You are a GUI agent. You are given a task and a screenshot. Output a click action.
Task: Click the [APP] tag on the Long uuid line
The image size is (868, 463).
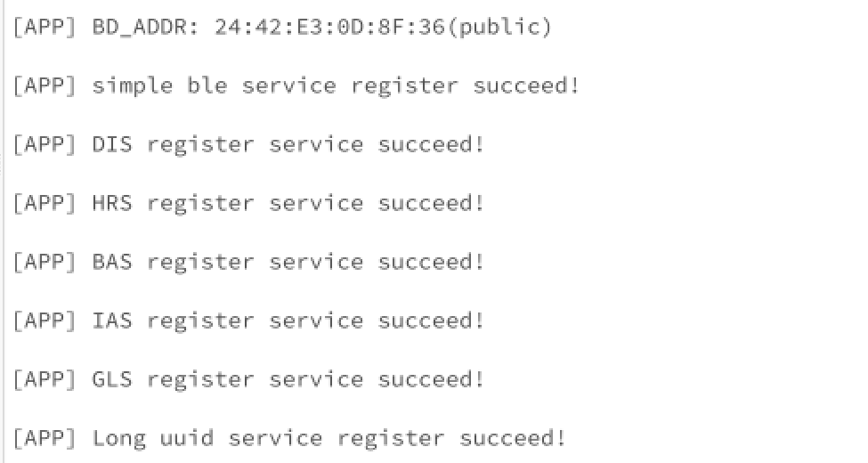tap(44, 439)
